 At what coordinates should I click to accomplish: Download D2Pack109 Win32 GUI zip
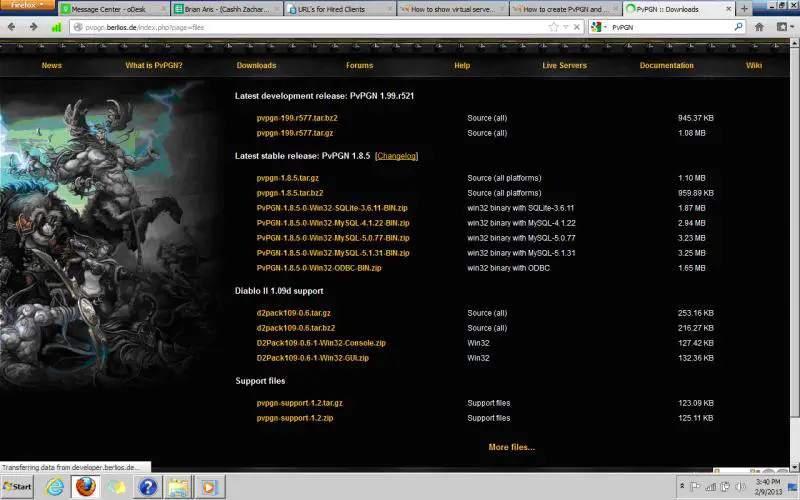(312, 358)
